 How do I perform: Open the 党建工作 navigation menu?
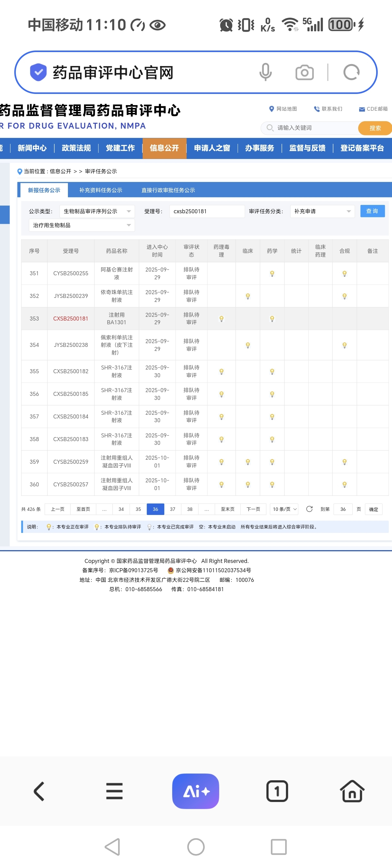click(x=120, y=148)
